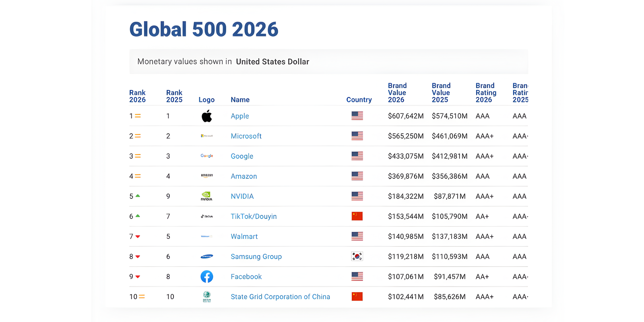The width and height of the screenshot is (644, 322).
Task: Click the State Grid logo icon
Action: 207,297
